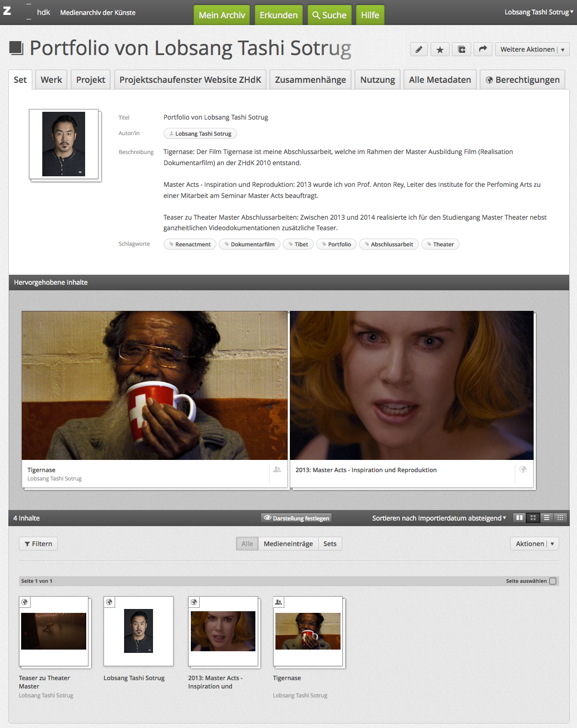Open the Berechtigungen tab
This screenshot has width=577, height=728.
pos(522,80)
